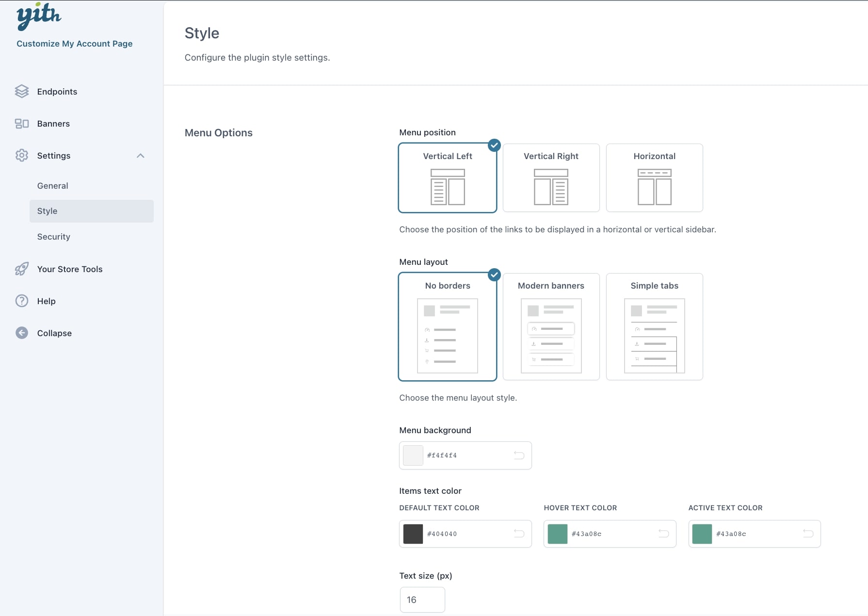
Task: Reset the Hover text color with the undo icon
Action: click(x=663, y=534)
